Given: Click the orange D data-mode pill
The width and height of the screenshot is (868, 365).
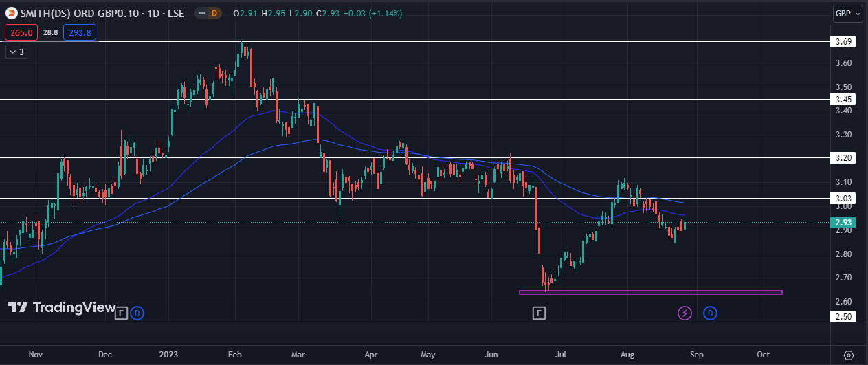Looking at the screenshot, I should pos(214,13).
